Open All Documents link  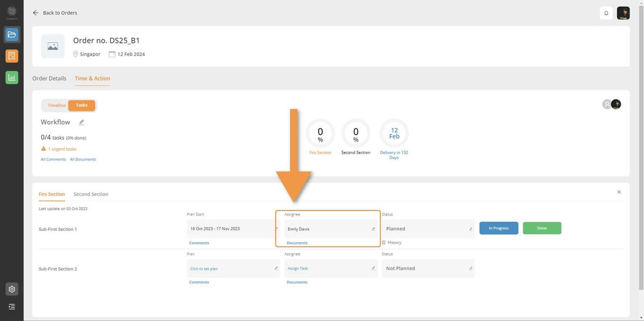[83, 159]
